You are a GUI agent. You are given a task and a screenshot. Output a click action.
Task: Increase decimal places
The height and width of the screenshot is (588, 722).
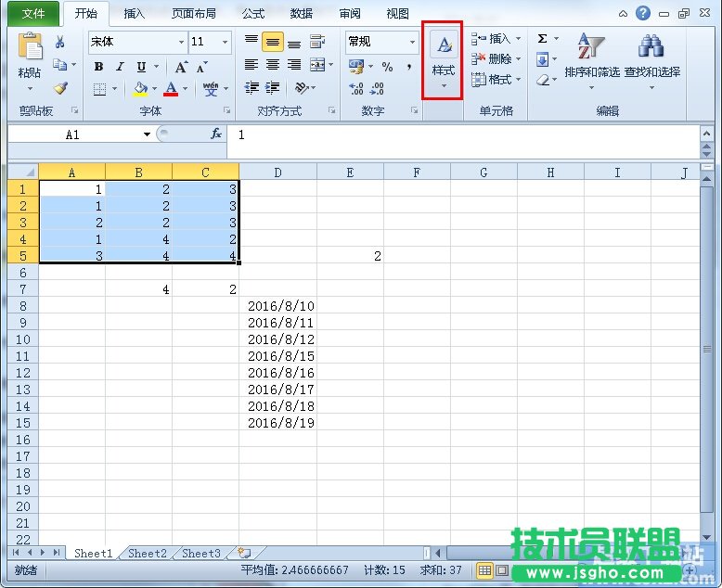[356, 88]
